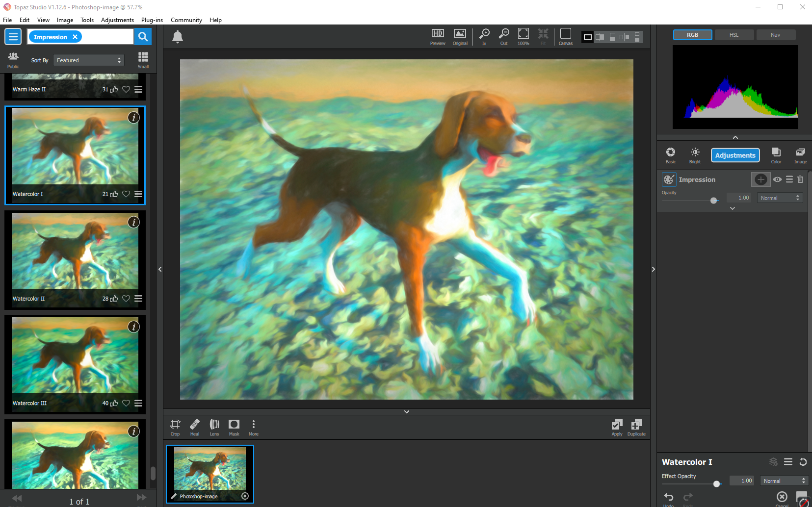
Task: Favorite the Watercolor I effect
Action: (126, 194)
